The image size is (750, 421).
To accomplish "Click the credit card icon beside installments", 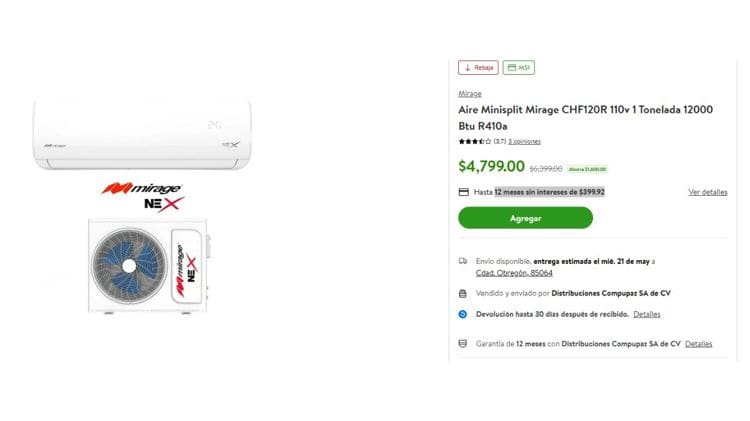I will [463, 192].
